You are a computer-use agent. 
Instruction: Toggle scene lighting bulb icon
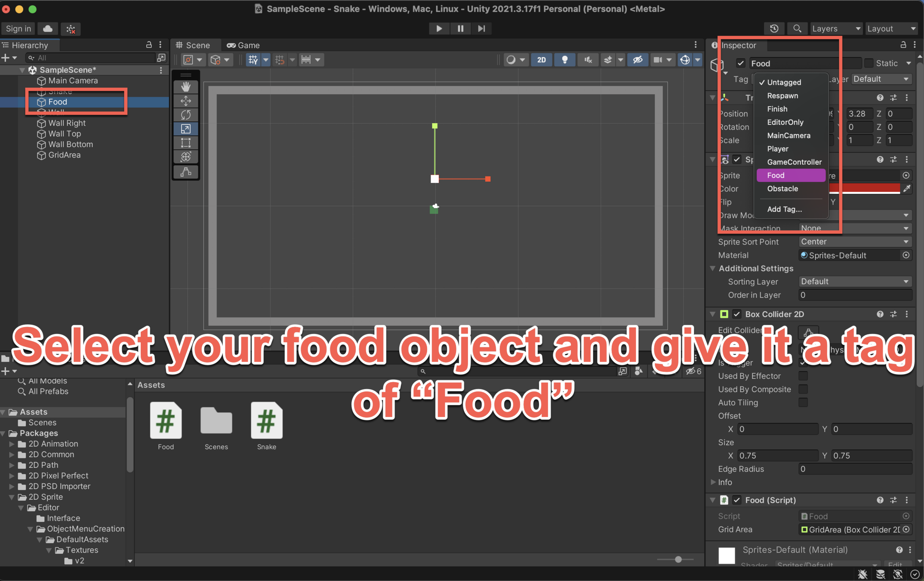tap(564, 60)
